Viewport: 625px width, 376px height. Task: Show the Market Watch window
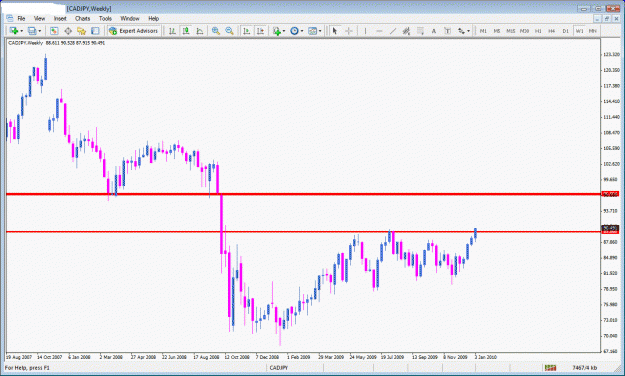coord(54,31)
